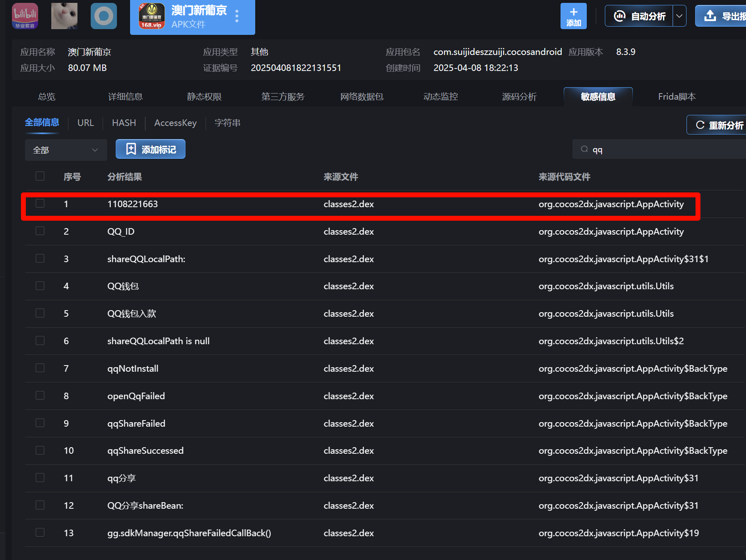Screen dimensions: 746x560
Task: Click org.cocos2dx.javascript.utils.Utils$2 source entry
Action: coord(611,341)
